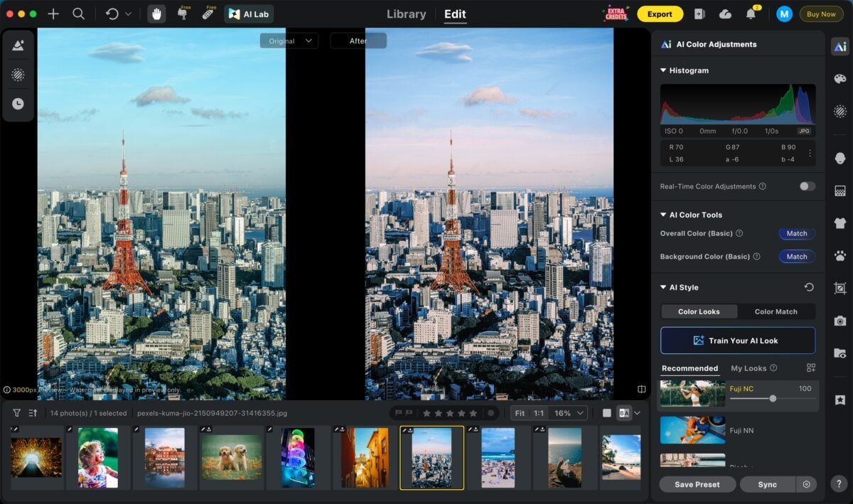
Task: Toggle the reject flag icon in rating bar
Action: (x=409, y=413)
